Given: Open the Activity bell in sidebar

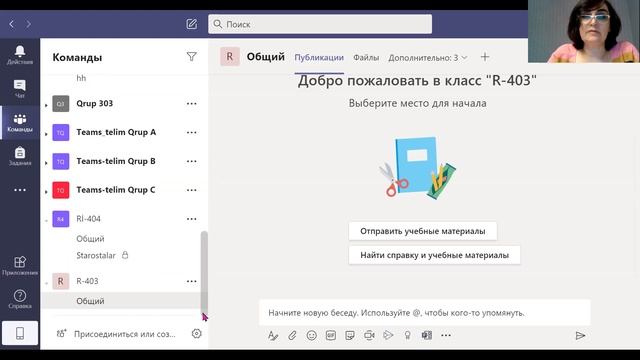Looking at the screenshot, I should (20, 55).
